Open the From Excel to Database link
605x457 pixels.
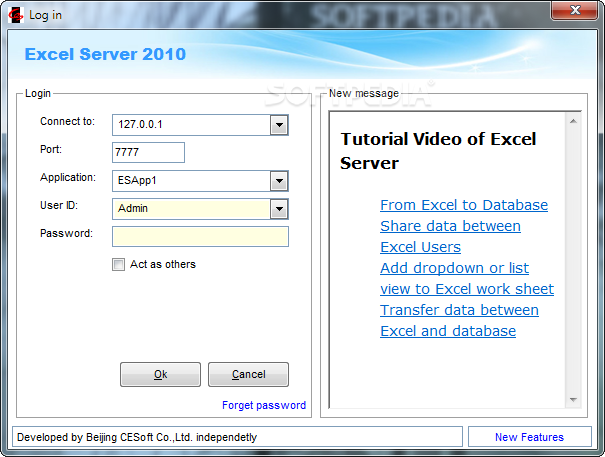click(x=464, y=205)
